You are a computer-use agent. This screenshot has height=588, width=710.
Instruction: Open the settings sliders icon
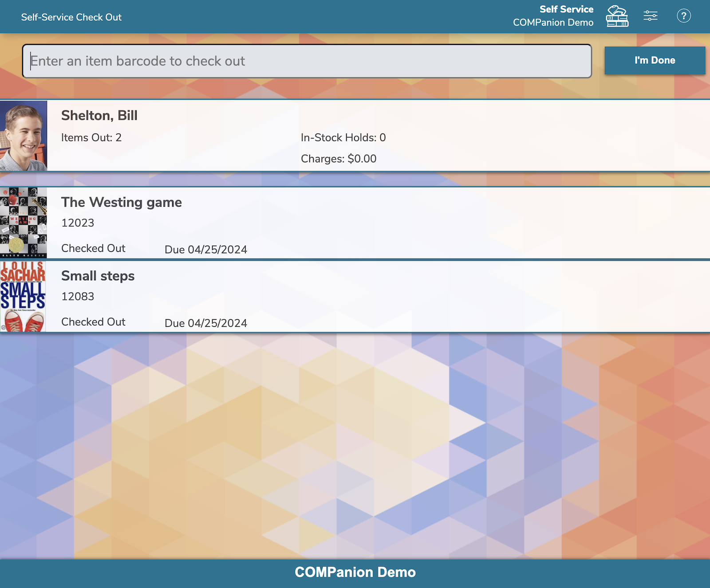[x=651, y=16]
